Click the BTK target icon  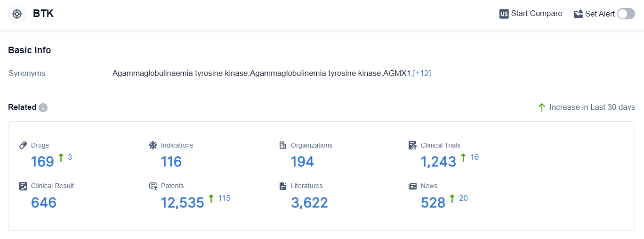tap(17, 14)
